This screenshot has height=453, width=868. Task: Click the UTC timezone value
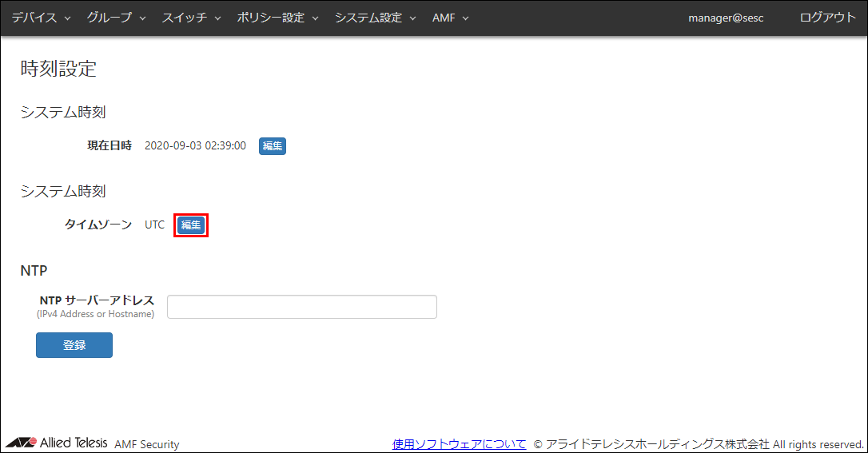coord(154,225)
